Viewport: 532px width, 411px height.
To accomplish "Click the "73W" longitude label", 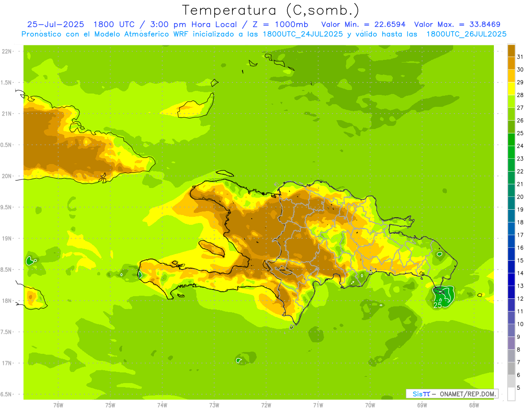I will (214, 405).
